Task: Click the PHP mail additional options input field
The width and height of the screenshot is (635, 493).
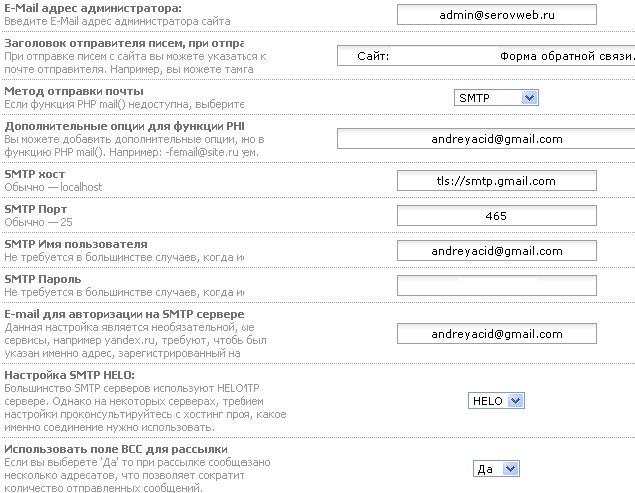Action: click(485, 139)
